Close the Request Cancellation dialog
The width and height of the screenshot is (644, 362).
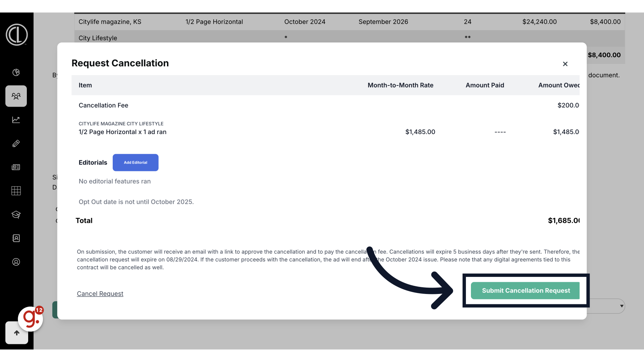pyautogui.click(x=565, y=64)
